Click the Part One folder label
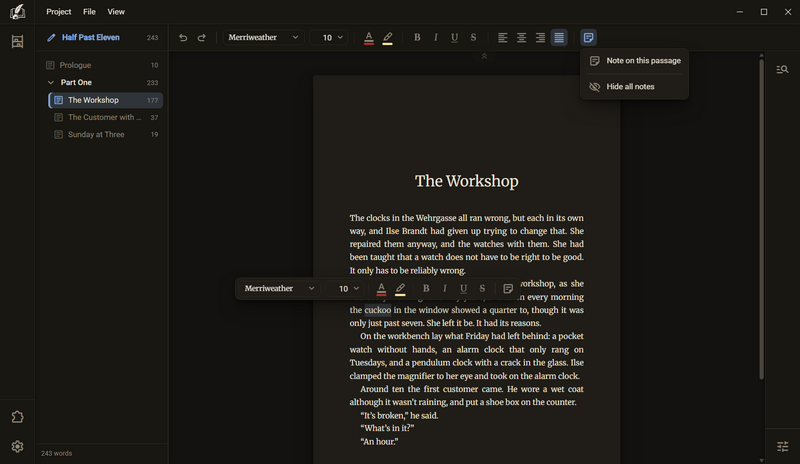The height and width of the screenshot is (464, 800). tap(76, 83)
